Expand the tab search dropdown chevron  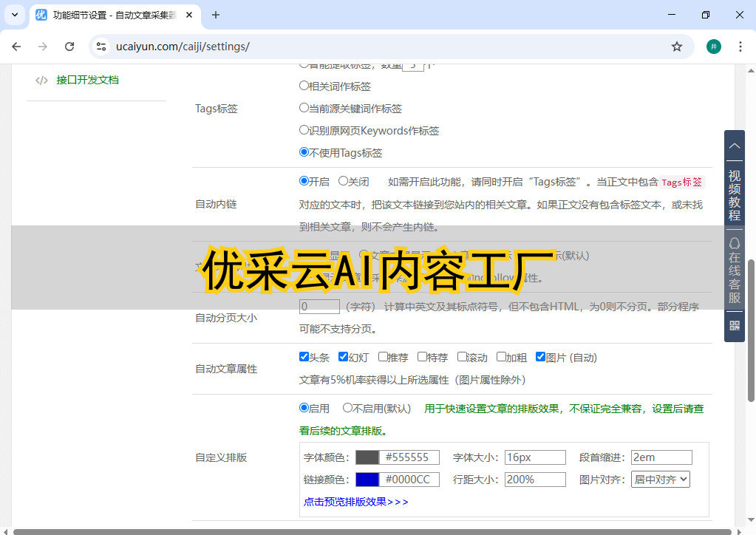pyautogui.click(x=15, y=15)
